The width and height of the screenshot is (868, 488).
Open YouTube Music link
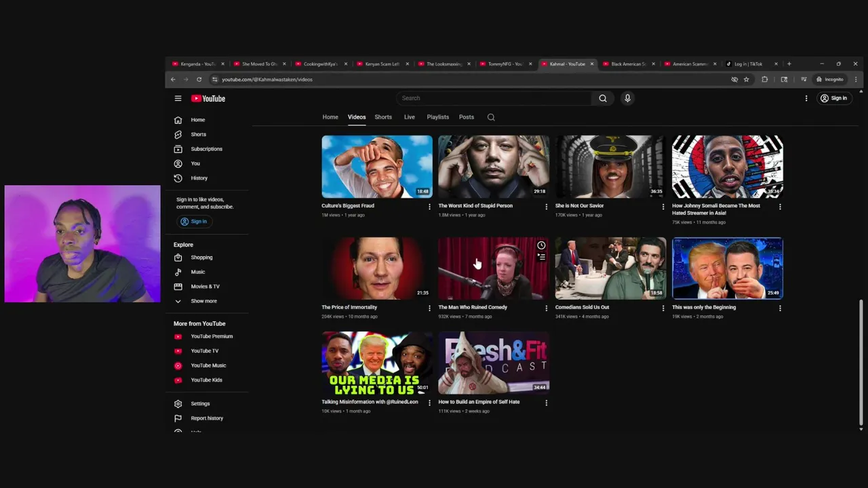tap(208, 365)
